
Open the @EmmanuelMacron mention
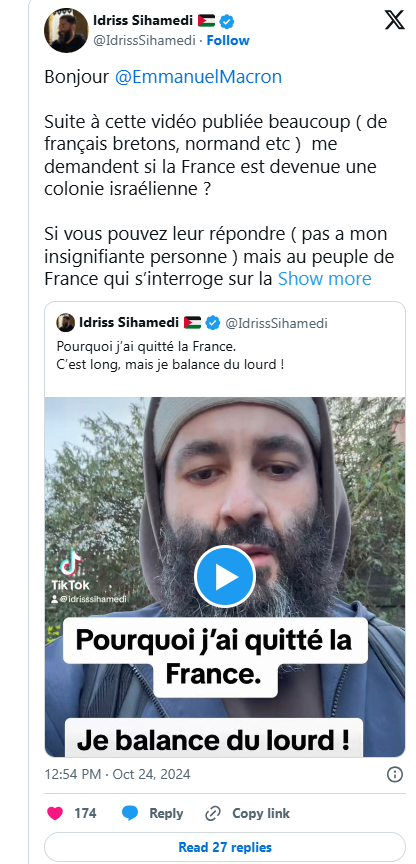click(x=198, y=77)
